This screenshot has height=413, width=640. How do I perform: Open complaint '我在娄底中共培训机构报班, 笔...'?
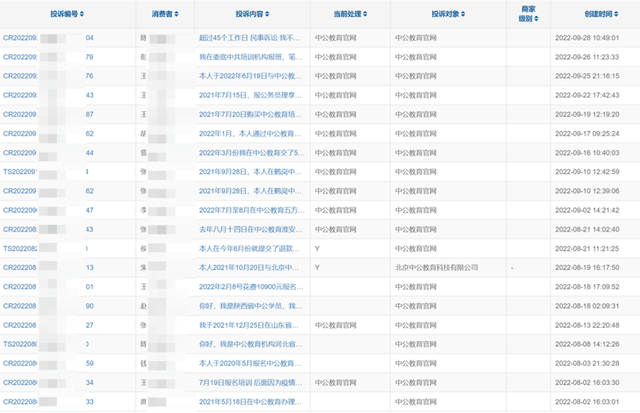[251, 57]
